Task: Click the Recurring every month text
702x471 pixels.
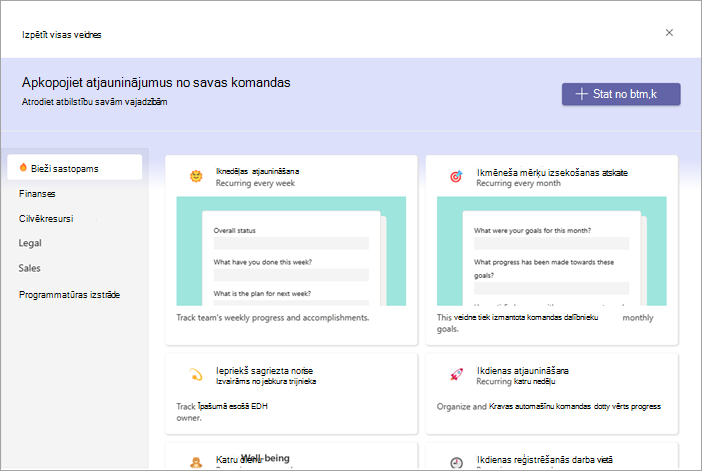Action: 518,183
